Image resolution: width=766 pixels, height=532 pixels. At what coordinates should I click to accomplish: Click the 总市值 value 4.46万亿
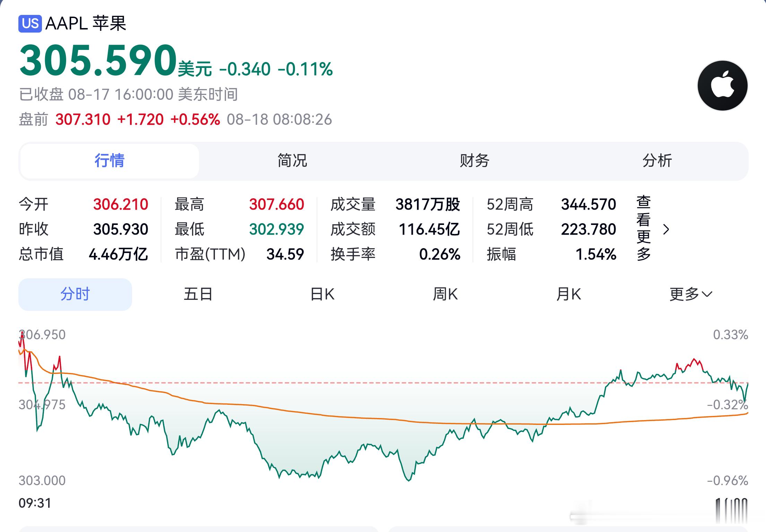[x=119, y=254]
